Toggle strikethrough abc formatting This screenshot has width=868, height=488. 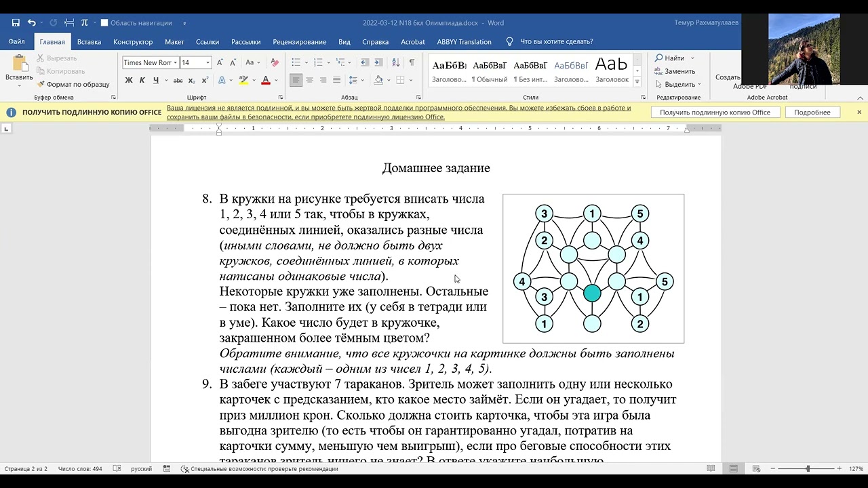click(178, 80)
